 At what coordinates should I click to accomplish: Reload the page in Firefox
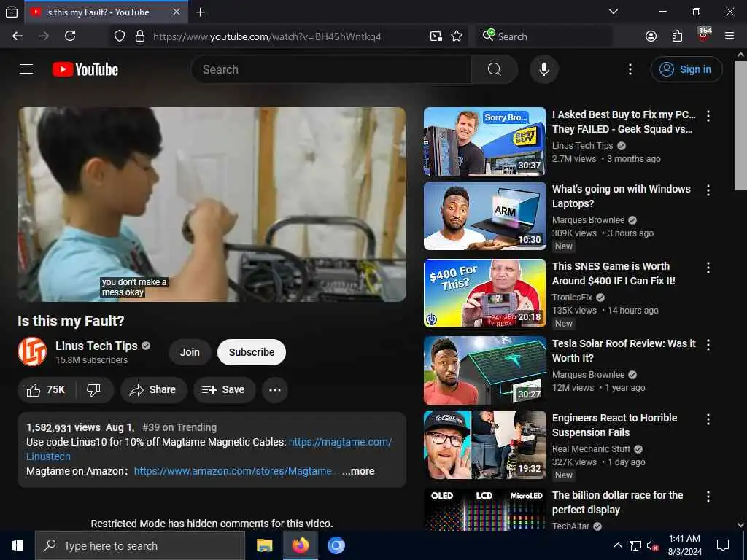point(70,36)
